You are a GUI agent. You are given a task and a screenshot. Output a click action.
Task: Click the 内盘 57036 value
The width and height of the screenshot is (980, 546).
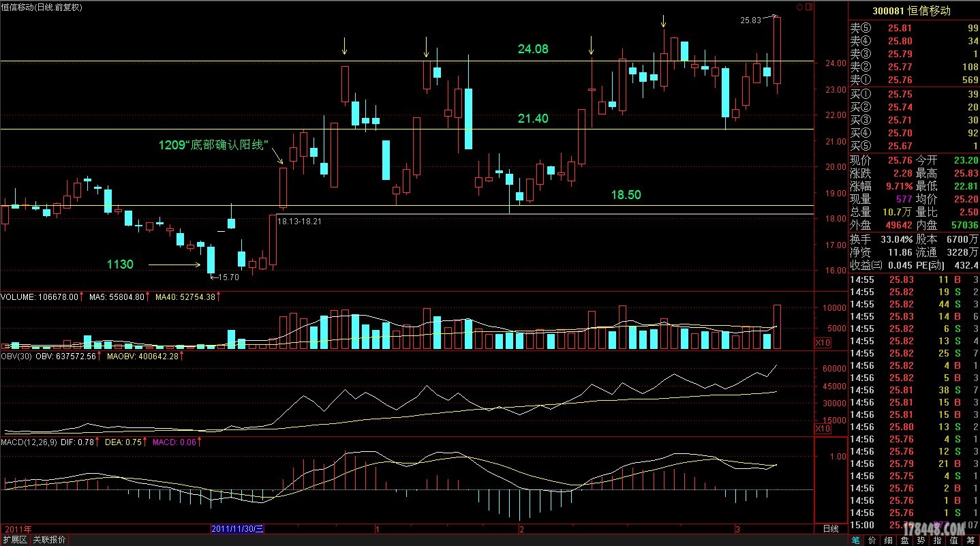964,225
